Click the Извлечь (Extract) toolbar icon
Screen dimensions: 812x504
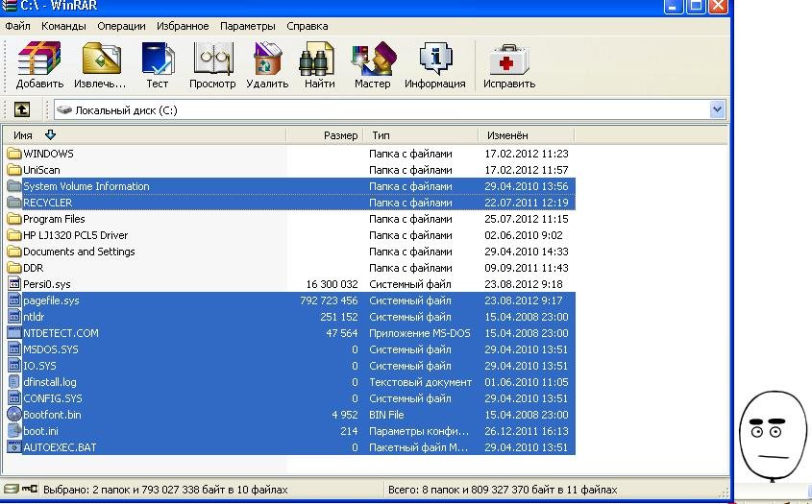(x=102, y=58)
